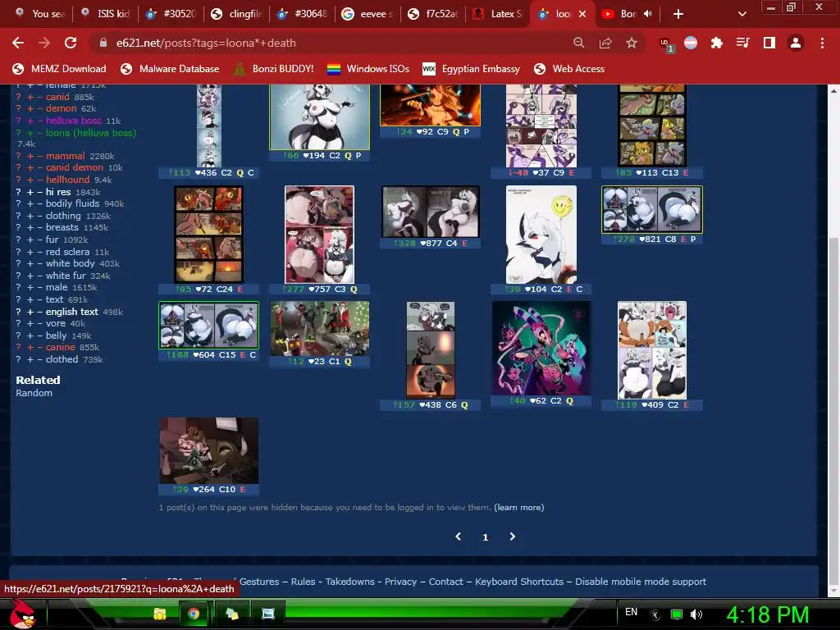Toggle the browser side panel icon
The height and width of the screenshot is (630, 840).
769,43
